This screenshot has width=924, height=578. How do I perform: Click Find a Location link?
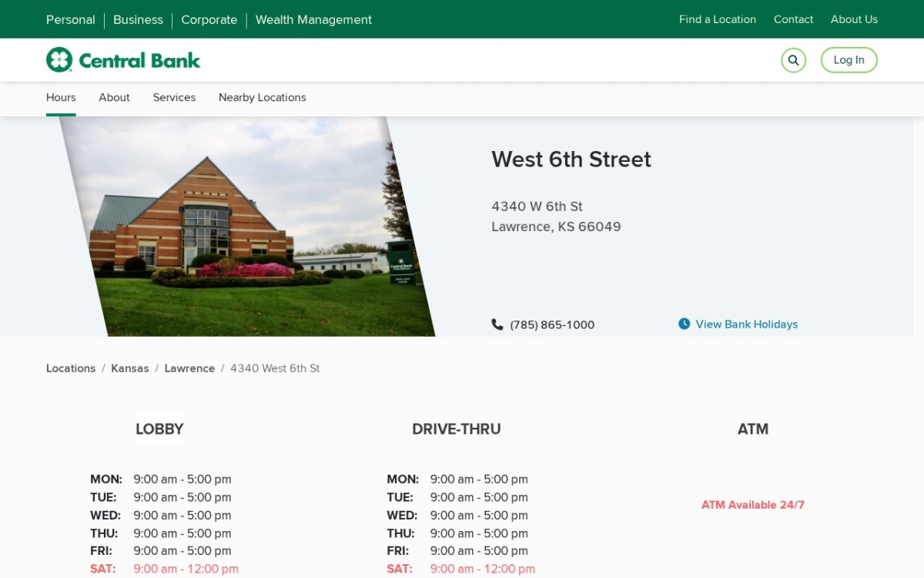pyautogui.click(x=718, y=19)
